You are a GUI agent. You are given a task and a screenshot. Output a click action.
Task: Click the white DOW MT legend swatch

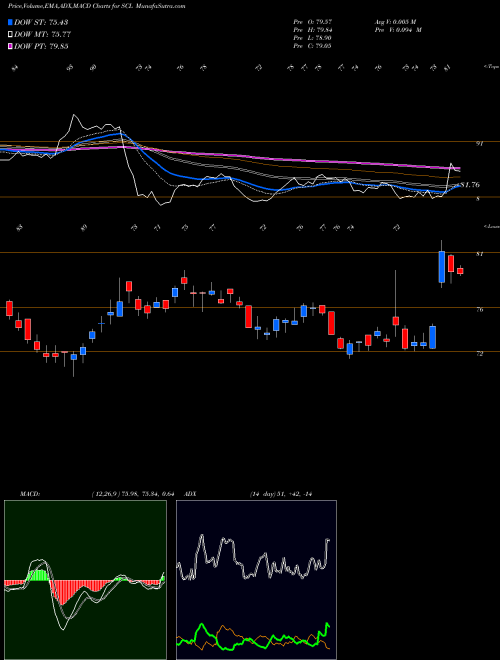(10, 35)
